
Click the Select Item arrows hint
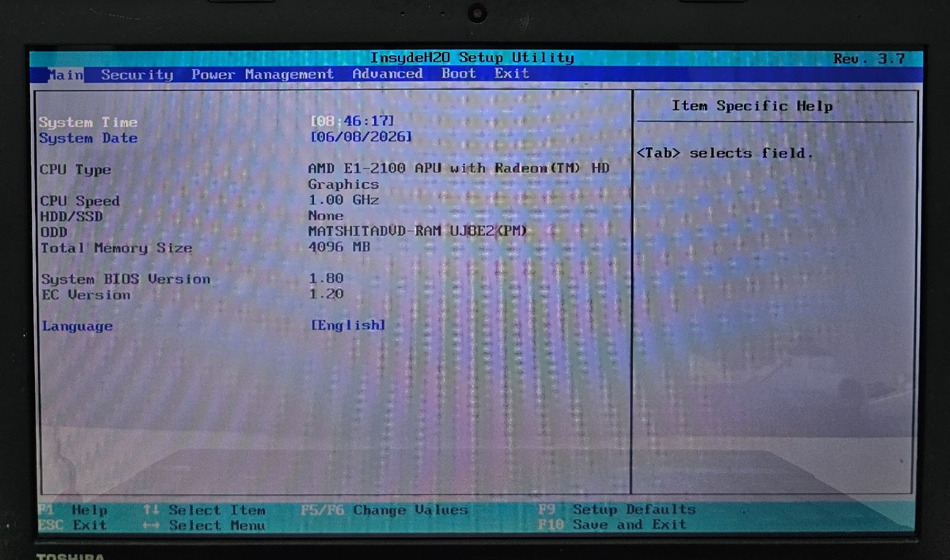coord(204,510)
